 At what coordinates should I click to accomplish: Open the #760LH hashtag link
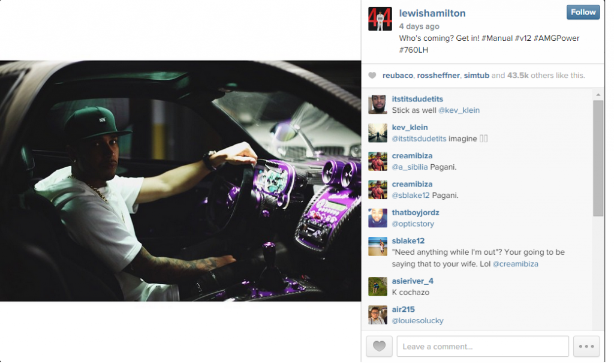point(413,50)
